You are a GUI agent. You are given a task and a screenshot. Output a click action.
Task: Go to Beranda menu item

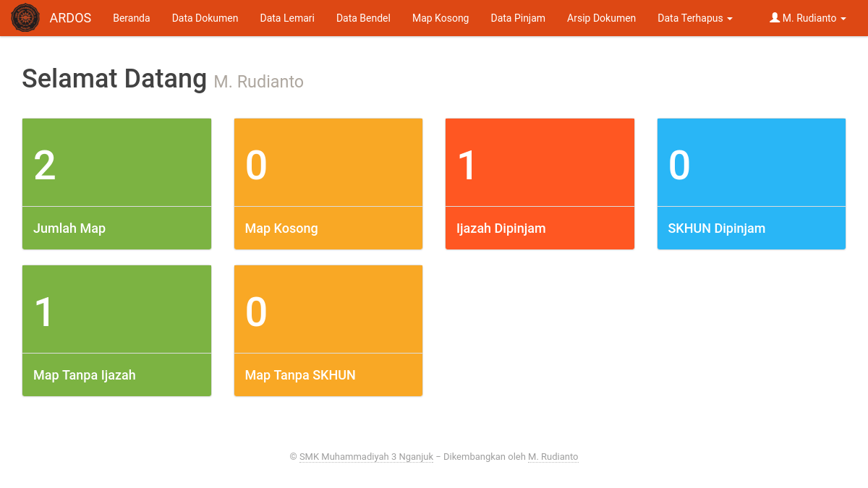[132, 18]
